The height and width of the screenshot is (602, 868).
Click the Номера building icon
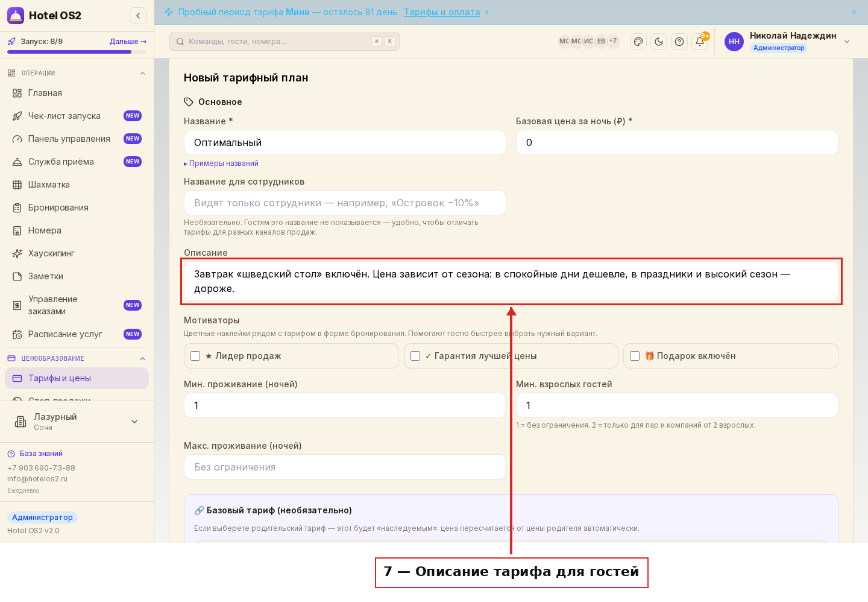tap(17, 230)
